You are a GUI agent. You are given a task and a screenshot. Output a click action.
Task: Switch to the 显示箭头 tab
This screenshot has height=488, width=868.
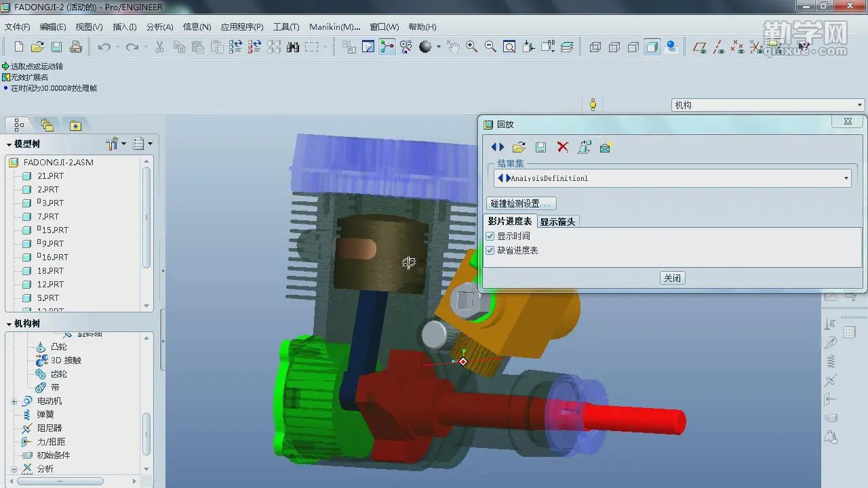tap(557, 221)
